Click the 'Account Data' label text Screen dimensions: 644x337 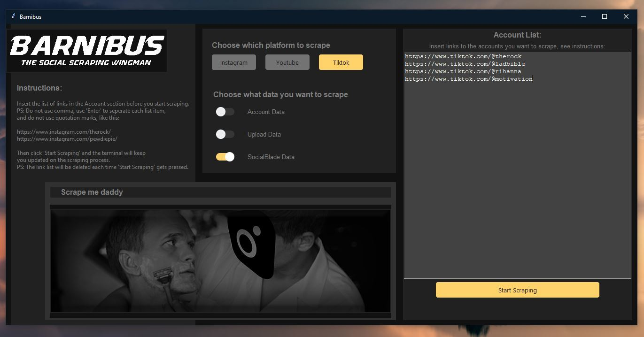pyautogui.click(x=266, y=112)
